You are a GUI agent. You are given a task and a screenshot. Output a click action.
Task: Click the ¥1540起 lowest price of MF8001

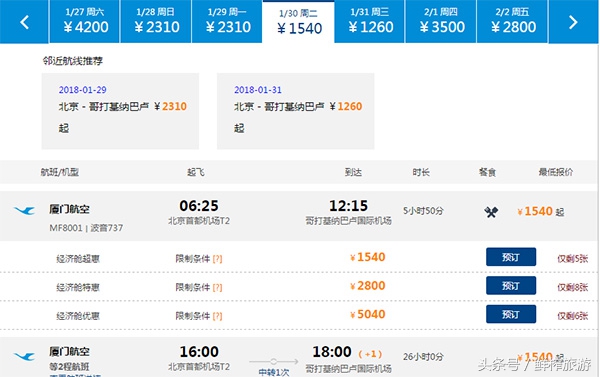[x=540, y=211]
